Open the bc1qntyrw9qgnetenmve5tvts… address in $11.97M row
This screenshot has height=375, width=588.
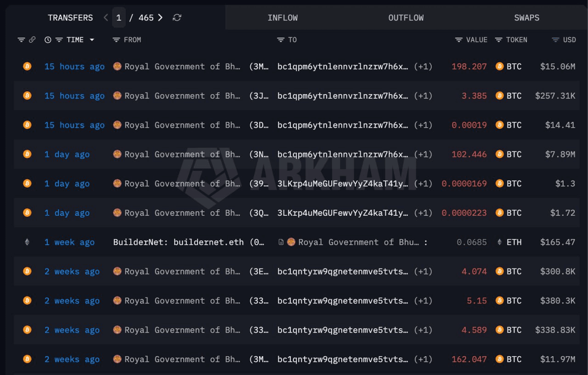[x=343, y=359]
